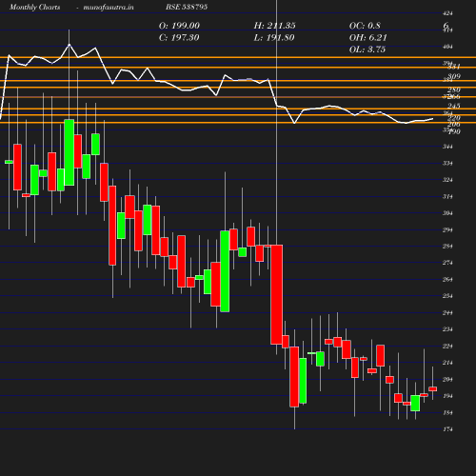
Task: Click the 404 price axis label
Action: click(x=447, y=47)
